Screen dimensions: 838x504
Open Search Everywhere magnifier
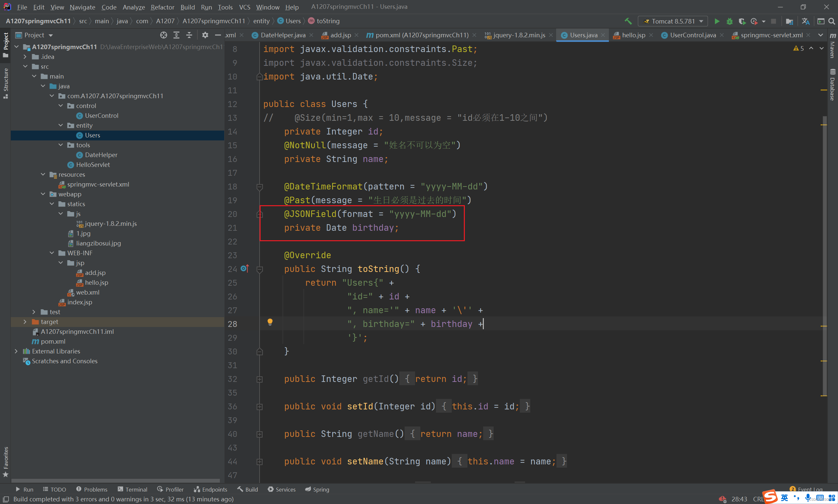831,21
